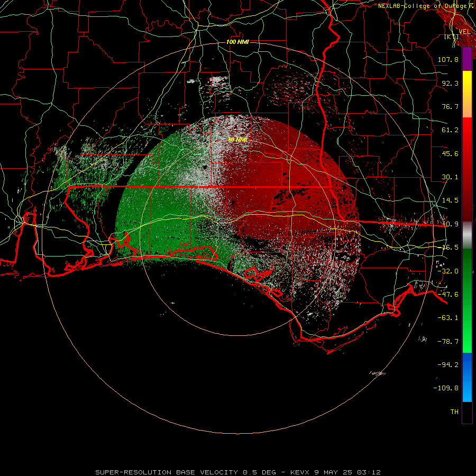Click the Super-Resolution Base Velocity caption

tap(238, 472)
